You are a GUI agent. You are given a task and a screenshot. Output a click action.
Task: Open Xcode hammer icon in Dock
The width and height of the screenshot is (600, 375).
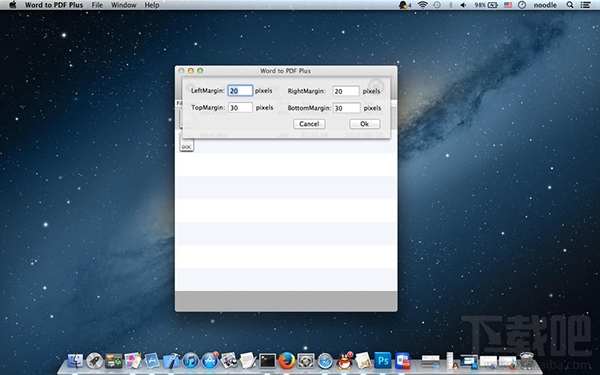[x=171, y=360]
